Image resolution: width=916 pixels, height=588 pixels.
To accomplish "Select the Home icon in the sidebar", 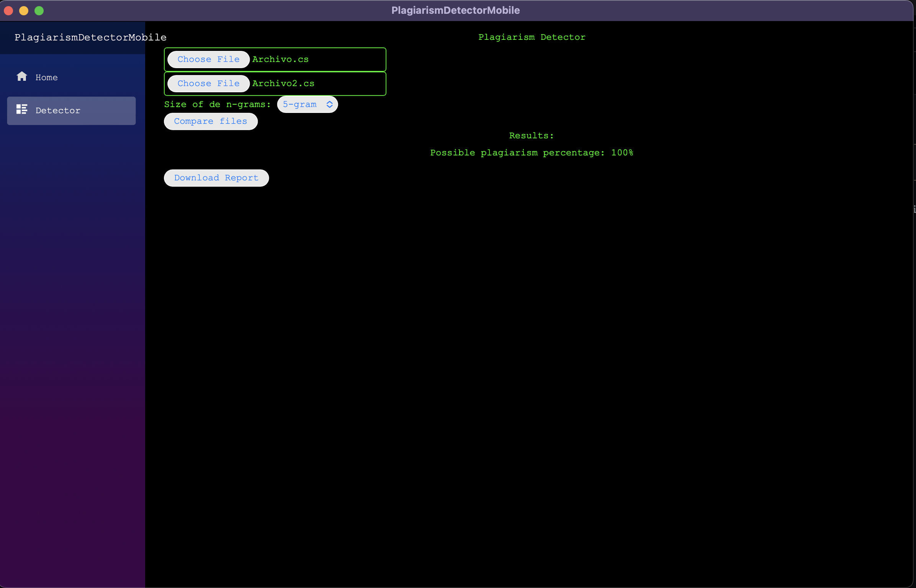I will click(22, 77).
